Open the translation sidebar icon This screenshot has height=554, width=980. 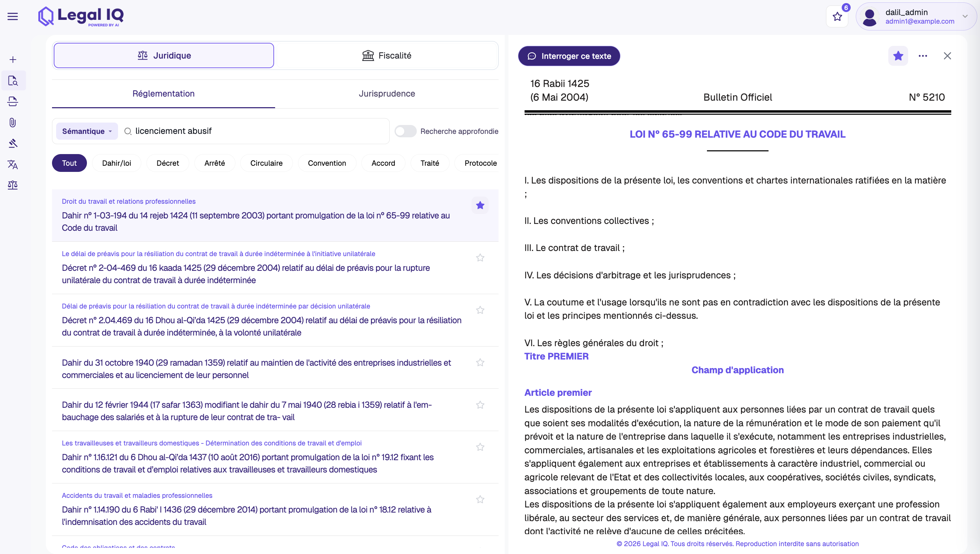click(x=13, y=164)
